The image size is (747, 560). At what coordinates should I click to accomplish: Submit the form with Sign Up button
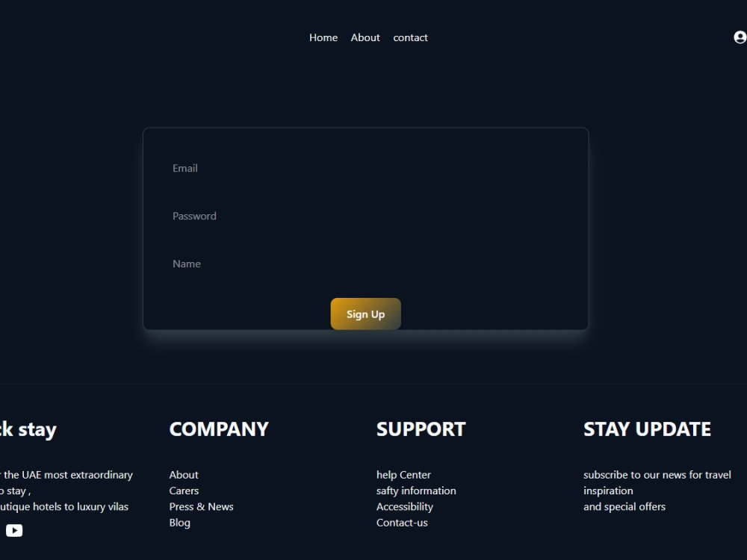365,314
